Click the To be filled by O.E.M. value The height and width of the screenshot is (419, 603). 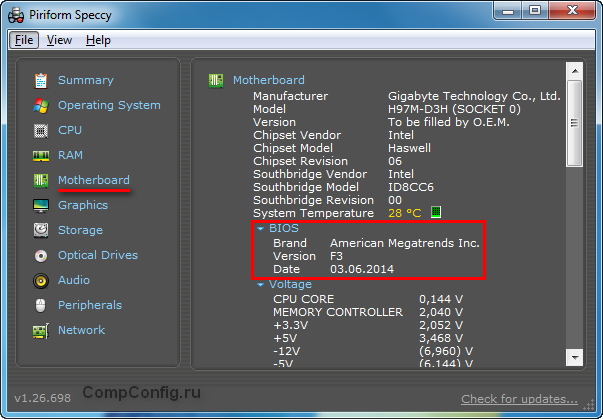click(x=449, y=122)
